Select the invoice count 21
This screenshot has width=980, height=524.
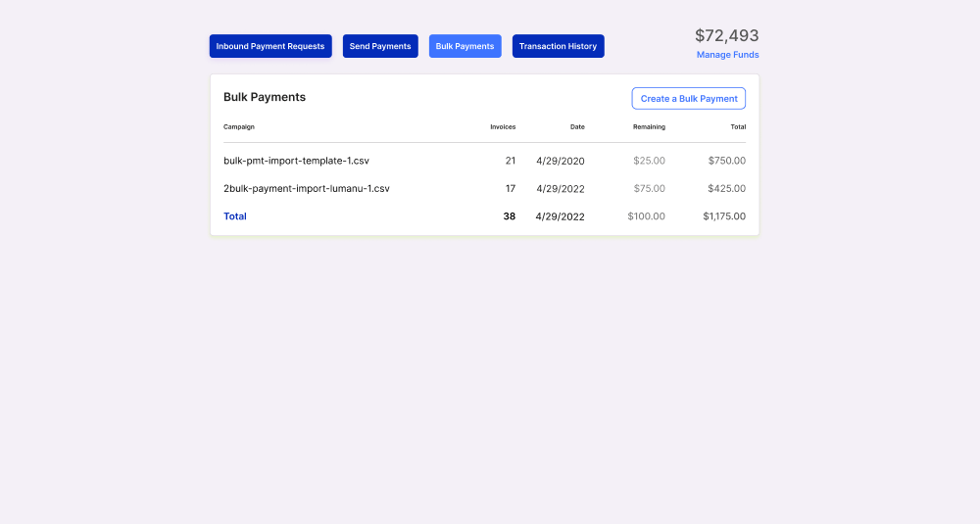[511, 161]
